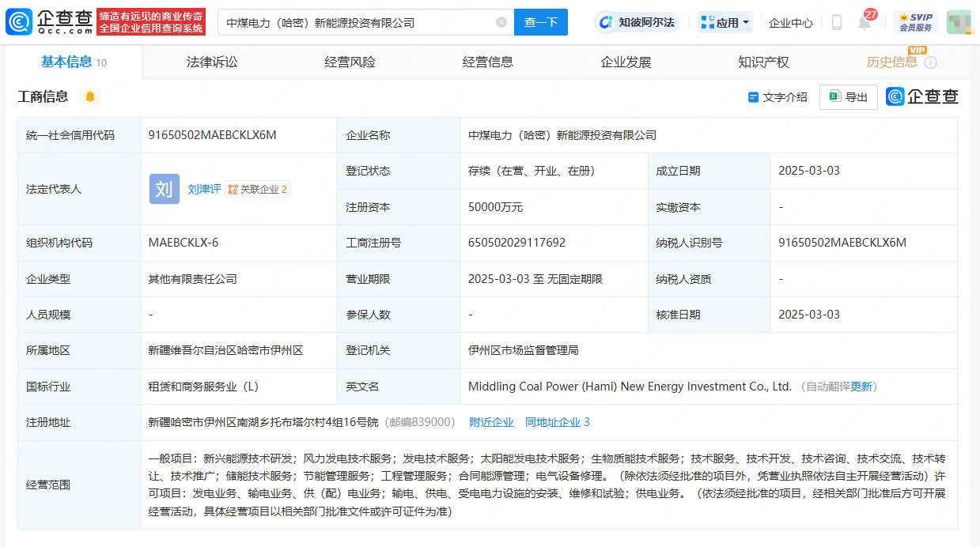Switch to the 经营信息 tab
Viewport: 980px width, 547px height.
[488, 62]
